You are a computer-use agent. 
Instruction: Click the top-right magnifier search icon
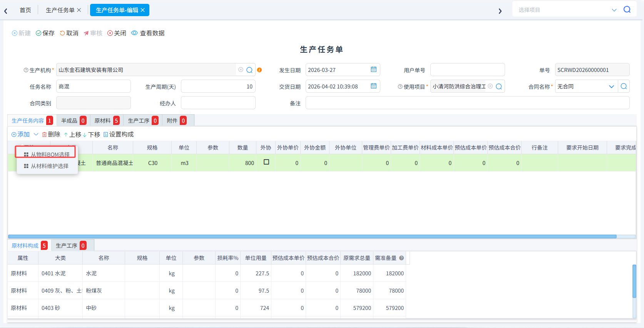pyautogui.click(x=627, y=10)
